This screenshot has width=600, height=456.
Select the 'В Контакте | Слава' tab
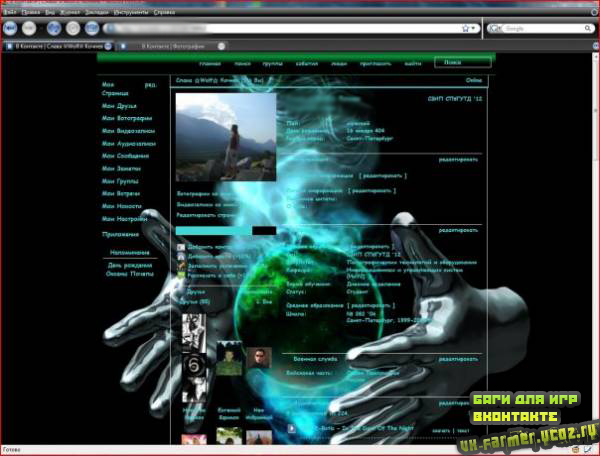tap(57, 46)
